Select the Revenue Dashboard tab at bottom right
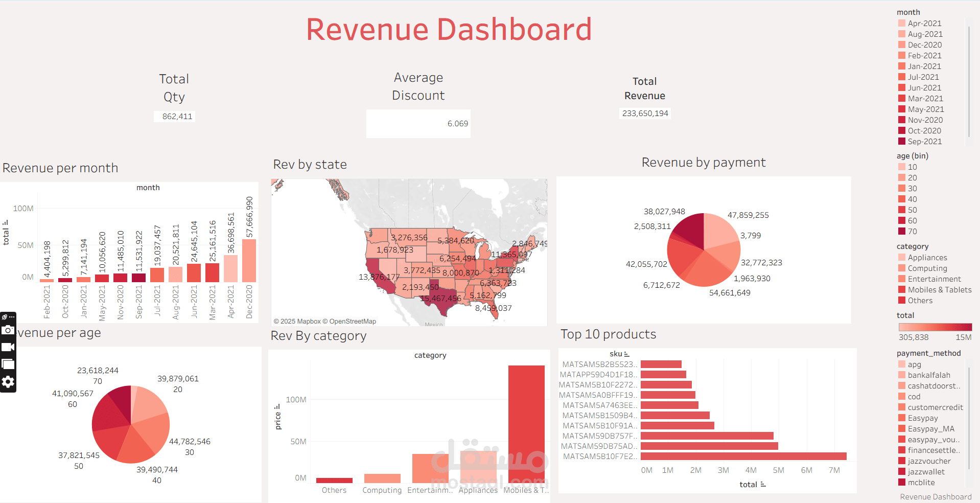This screenshot has height=503, width=980. [x=936, y=496]
